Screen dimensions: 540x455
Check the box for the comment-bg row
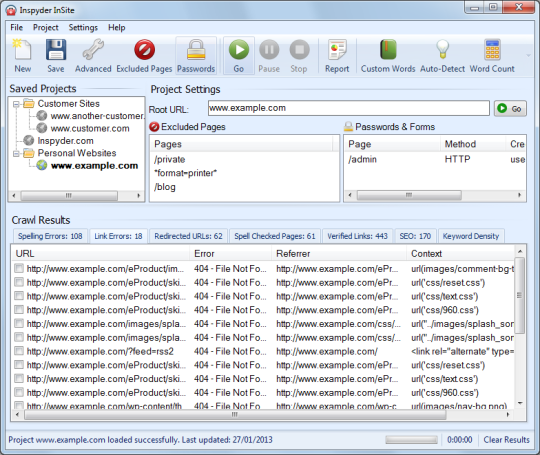click(19, 268)
